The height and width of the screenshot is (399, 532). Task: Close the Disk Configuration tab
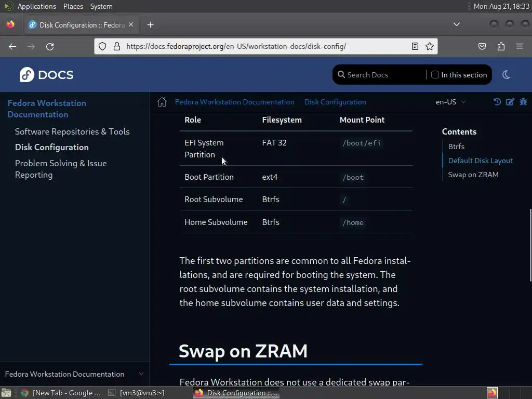tap(131, 25)
